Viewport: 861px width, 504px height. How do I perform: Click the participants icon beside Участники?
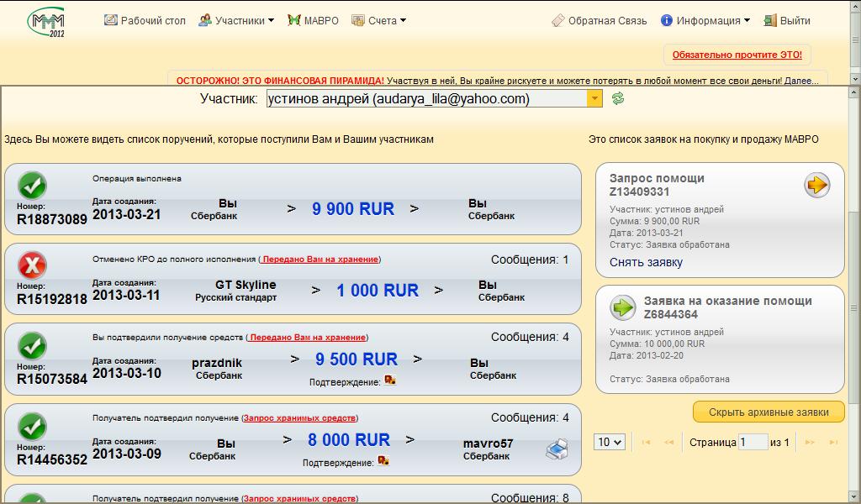(x=205, y=20)
